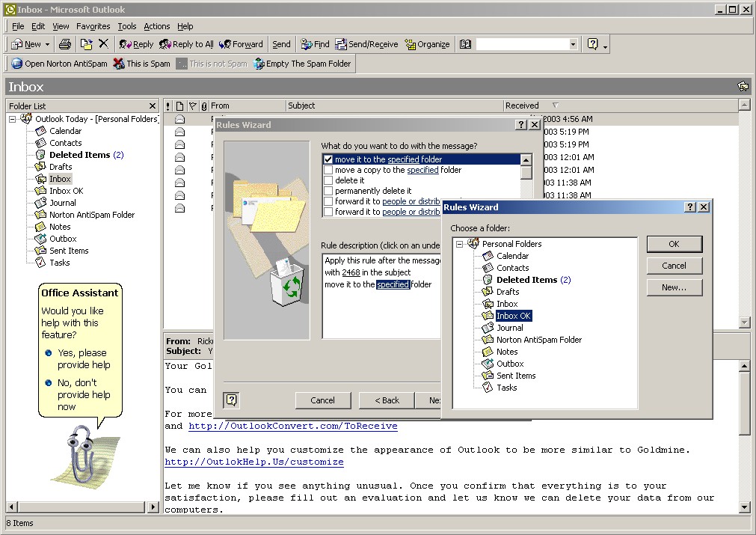Open the Actions menu
Screen dimensions: 756x535
point(157,26)
